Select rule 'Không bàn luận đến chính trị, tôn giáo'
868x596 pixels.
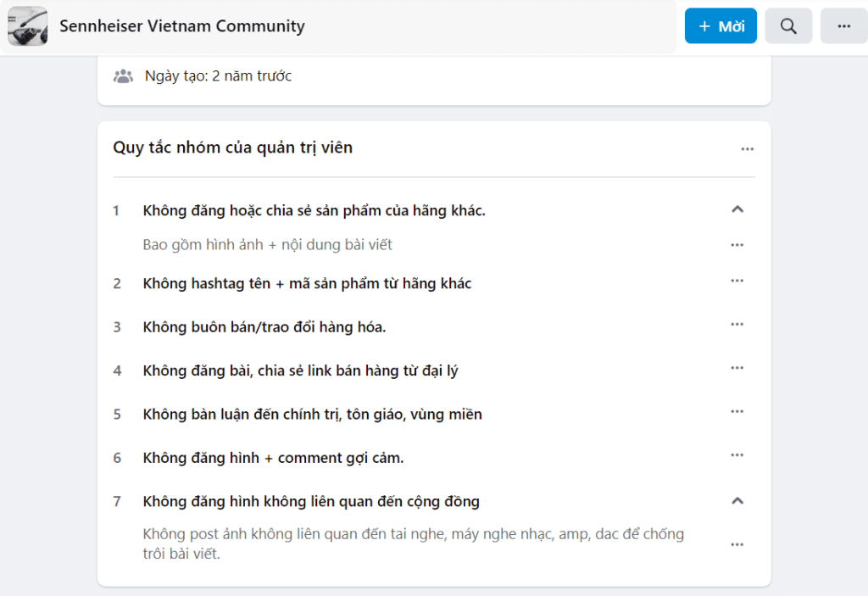pyautogui.click(x=312, y=415)
